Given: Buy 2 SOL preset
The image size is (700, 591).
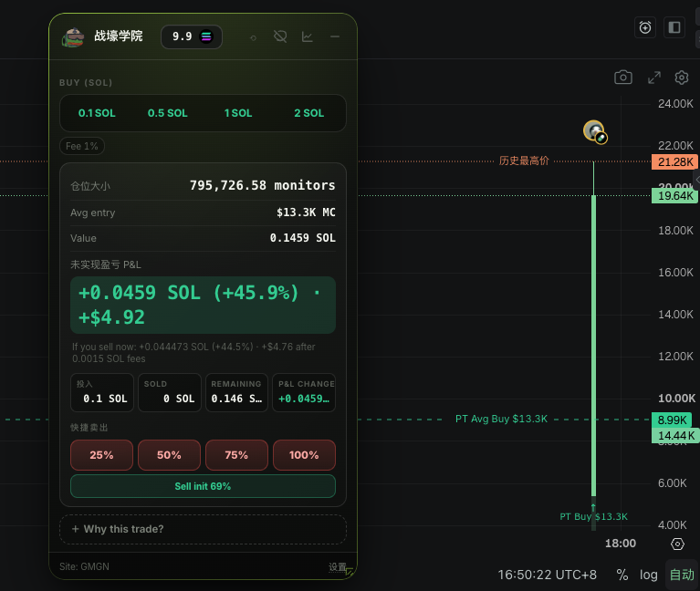Looking at the screenshot, I should 308,113.
